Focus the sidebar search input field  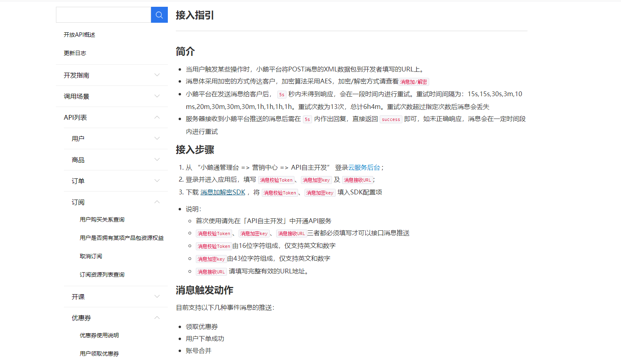point(103,15)
